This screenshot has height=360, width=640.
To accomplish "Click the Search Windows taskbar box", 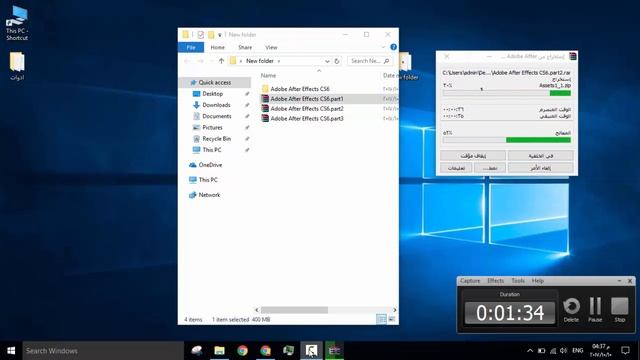I will [103, 351].
